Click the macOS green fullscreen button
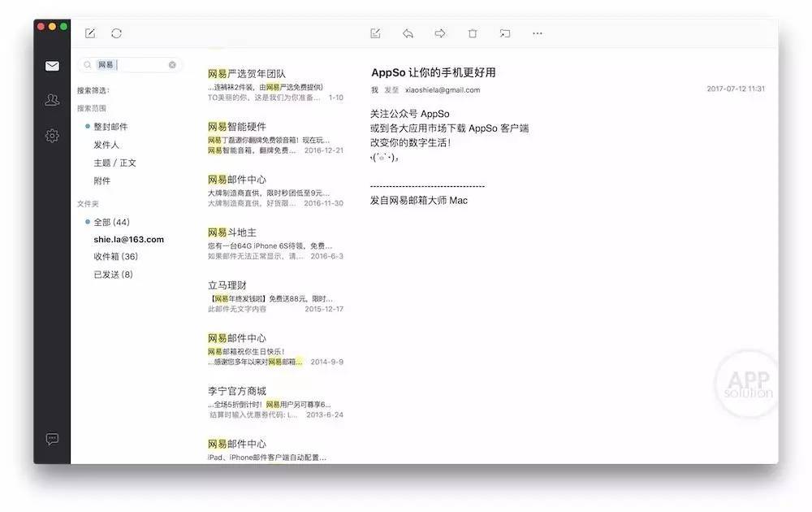Viewport: 812px width, 512px height. (x=63, y=27)
